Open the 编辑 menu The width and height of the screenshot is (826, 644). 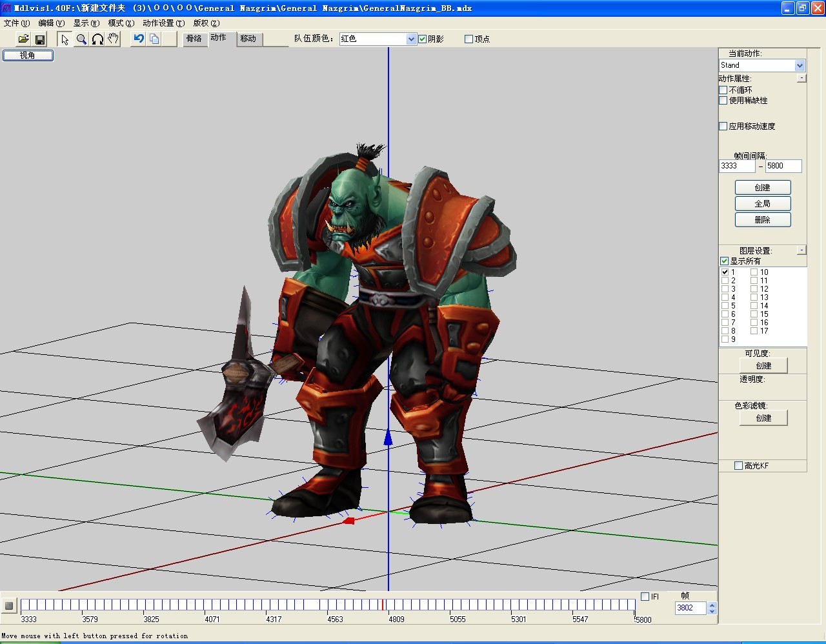[52, 23]
